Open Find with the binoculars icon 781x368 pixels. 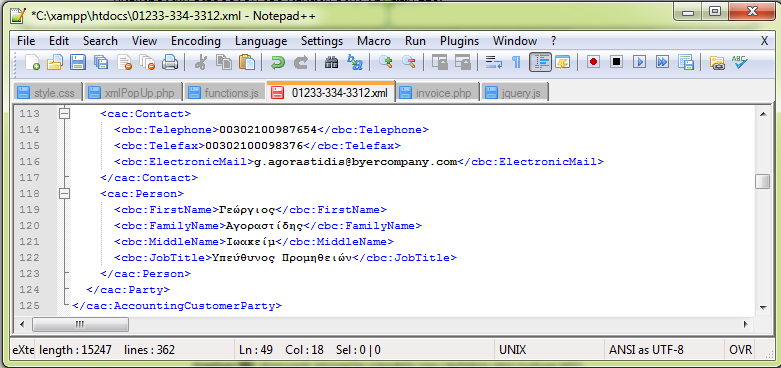(x=332, y=62)
